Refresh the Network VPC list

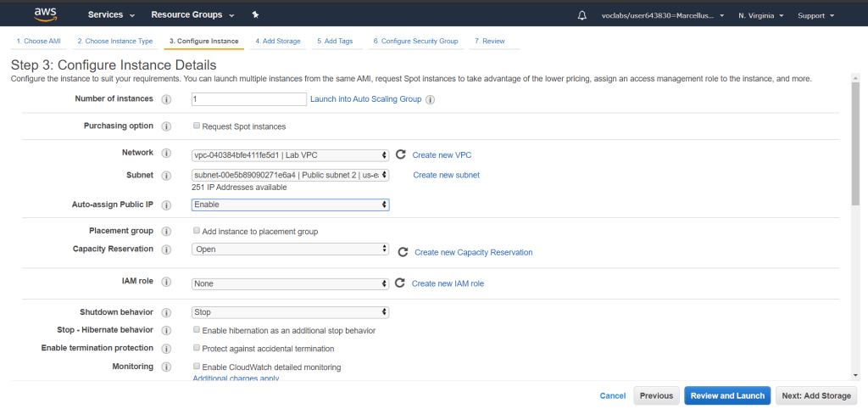(401, 154)
